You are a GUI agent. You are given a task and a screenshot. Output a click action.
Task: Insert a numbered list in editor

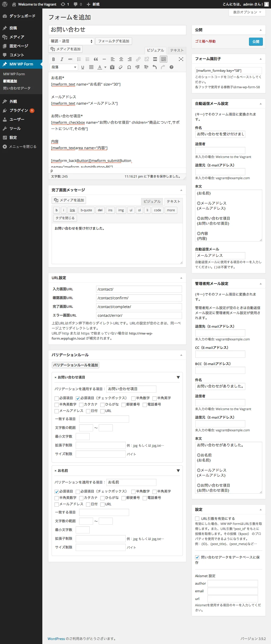pos(87,59)
